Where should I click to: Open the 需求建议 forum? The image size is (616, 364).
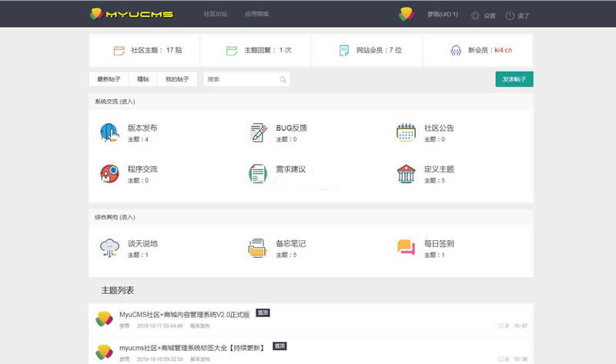(291, 169)
